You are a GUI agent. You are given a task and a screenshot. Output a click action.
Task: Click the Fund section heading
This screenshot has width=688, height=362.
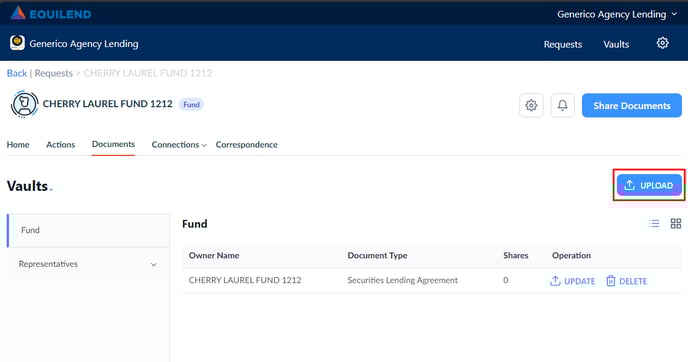(x=195, y=224)
